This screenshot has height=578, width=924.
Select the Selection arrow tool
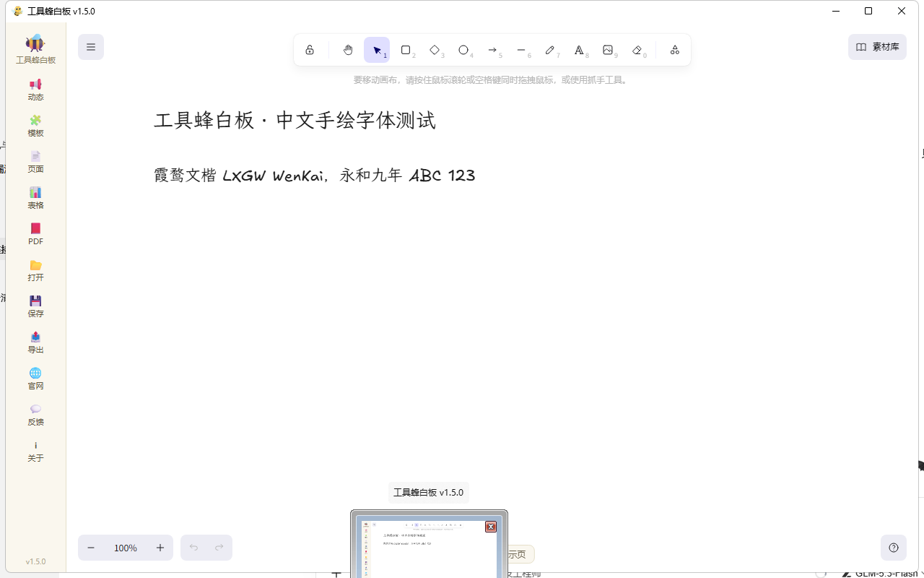(x=377, y=50)
